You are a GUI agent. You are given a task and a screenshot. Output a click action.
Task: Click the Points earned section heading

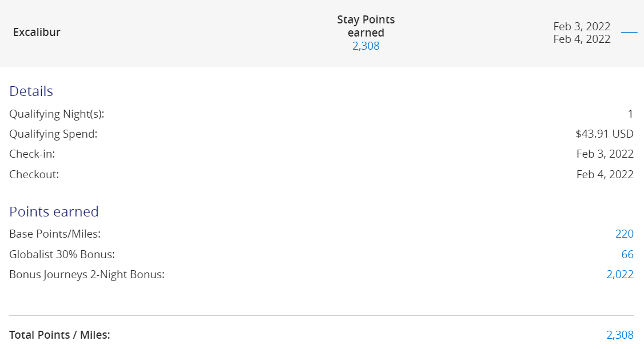[x=54, y=211]
